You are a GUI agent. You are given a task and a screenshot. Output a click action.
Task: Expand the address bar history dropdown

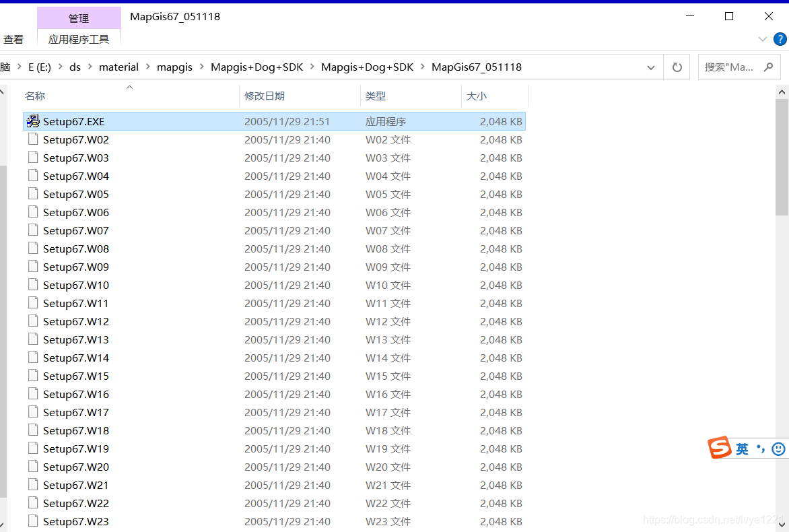pos(650,67)
